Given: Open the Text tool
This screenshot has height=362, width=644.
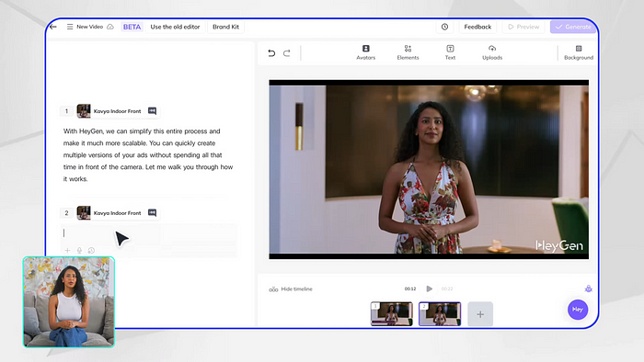Looking at the screenshot, I should pos(450,52).
